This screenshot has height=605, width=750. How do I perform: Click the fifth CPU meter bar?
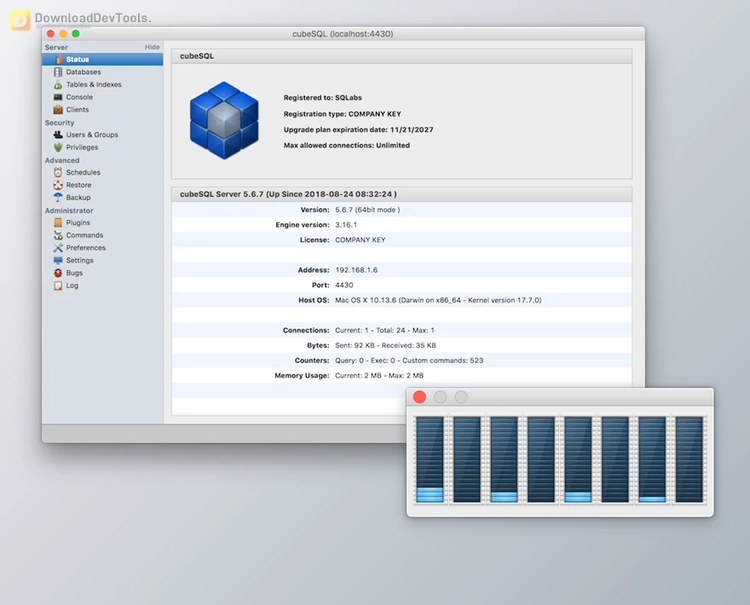coord(578,460)
